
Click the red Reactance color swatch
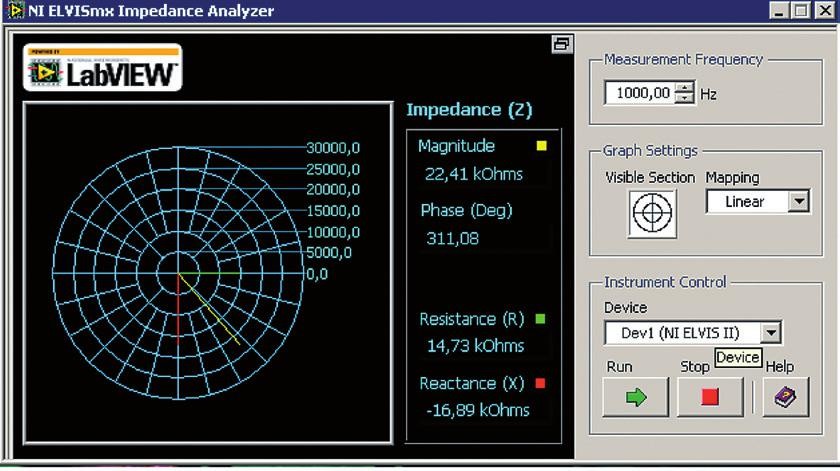540,383
